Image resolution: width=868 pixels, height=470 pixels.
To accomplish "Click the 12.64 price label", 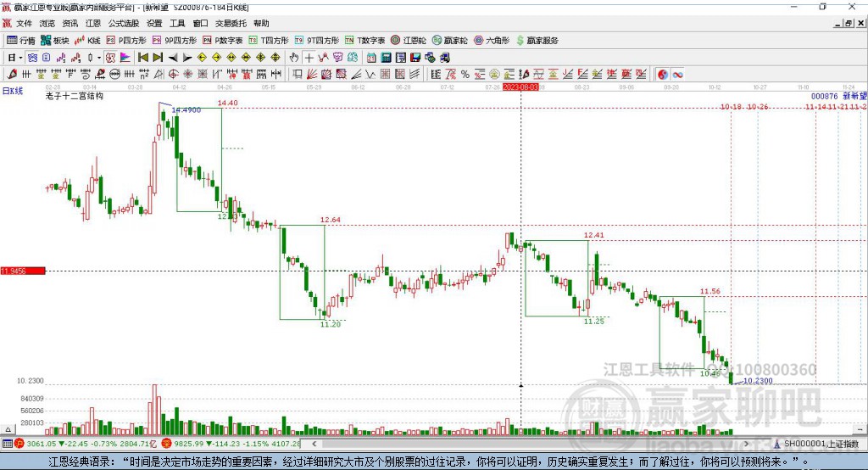I will click(330, 220).
